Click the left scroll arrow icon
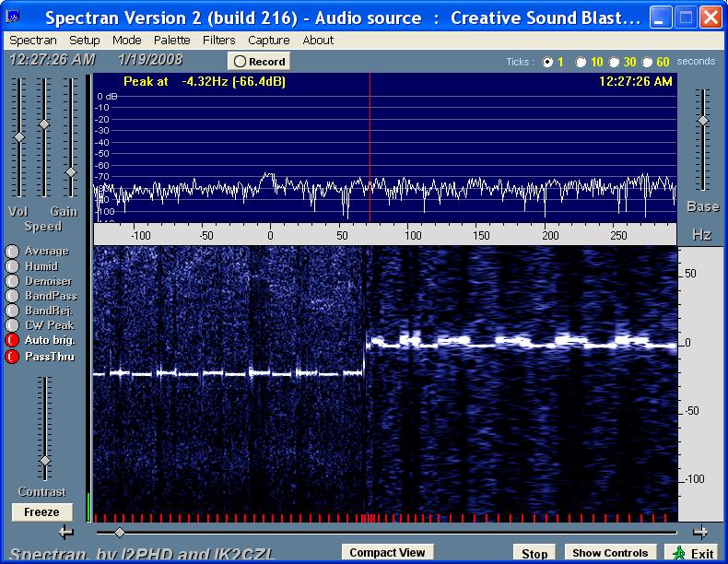728x564 pixels. point(66,532)
